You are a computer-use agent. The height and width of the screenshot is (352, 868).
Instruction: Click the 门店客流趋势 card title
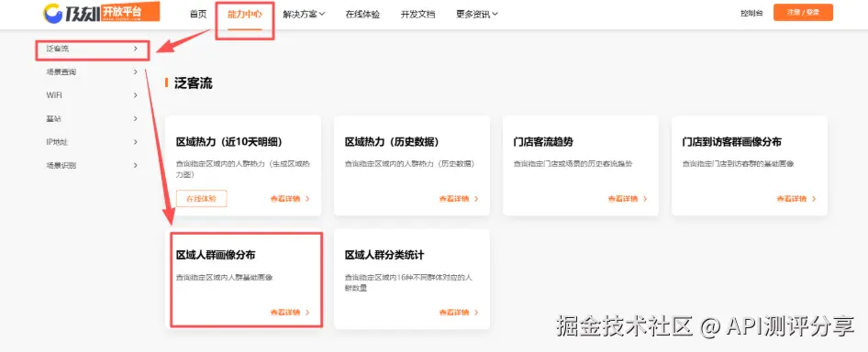pyautogui.click(x=543, y=142)
